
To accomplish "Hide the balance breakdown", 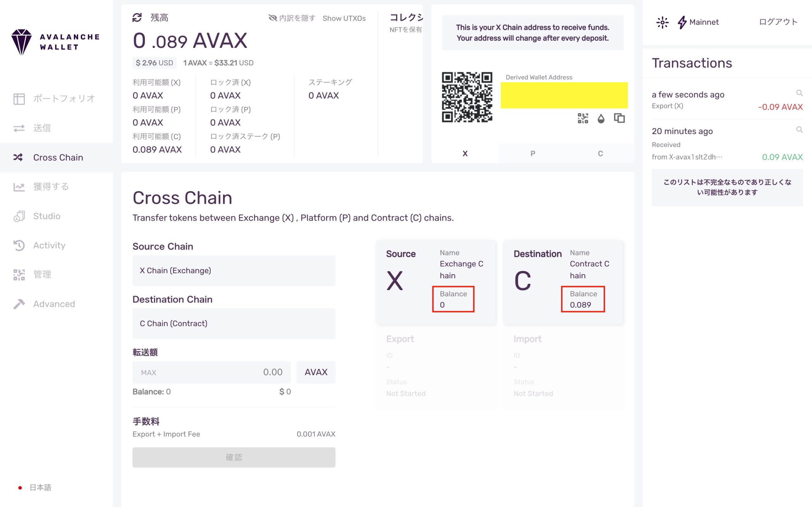I will point(292,18).
